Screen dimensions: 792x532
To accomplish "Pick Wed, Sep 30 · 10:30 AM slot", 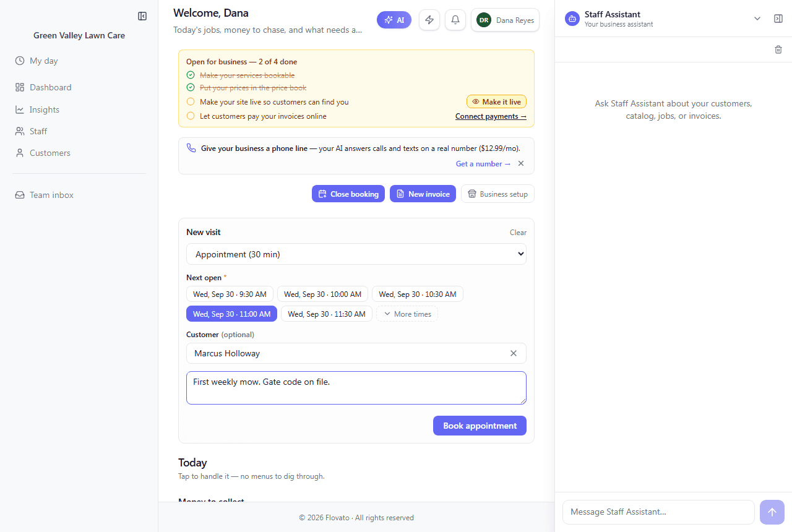I will 418,294.
